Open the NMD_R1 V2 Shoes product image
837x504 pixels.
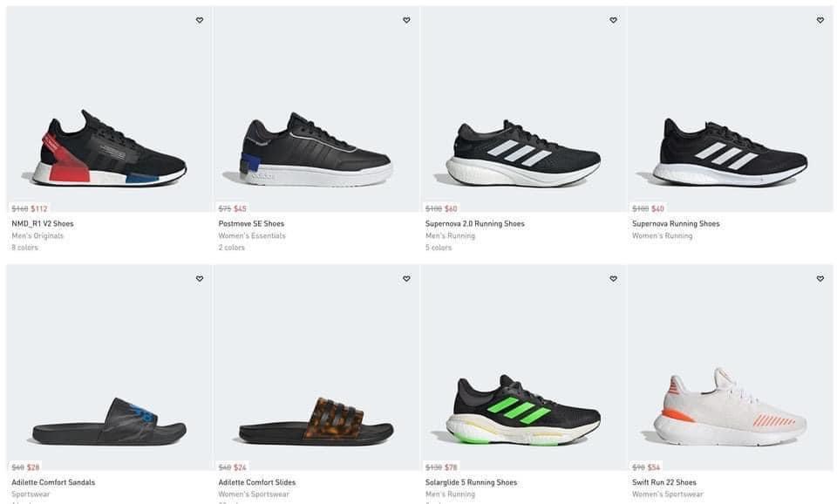point(109,148)
